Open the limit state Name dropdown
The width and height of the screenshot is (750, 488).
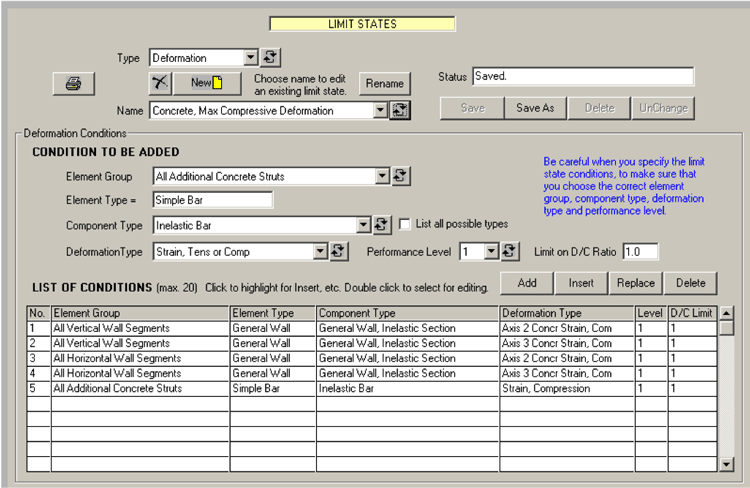[x=380, y=111]
